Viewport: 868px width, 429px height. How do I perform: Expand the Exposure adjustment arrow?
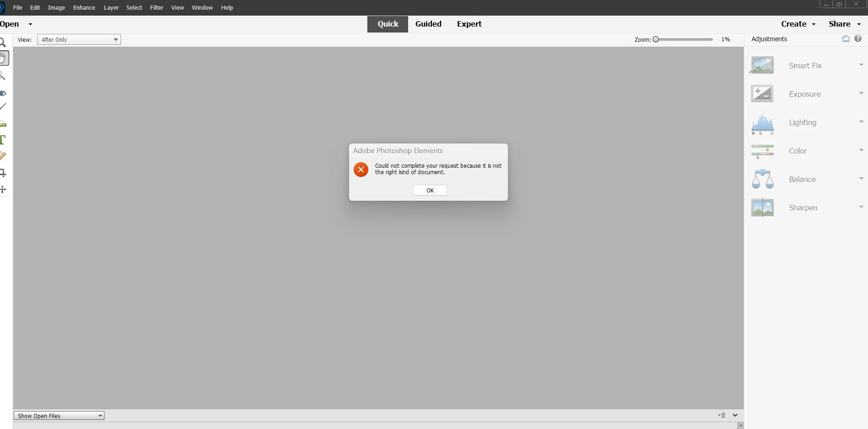(861, 93)
